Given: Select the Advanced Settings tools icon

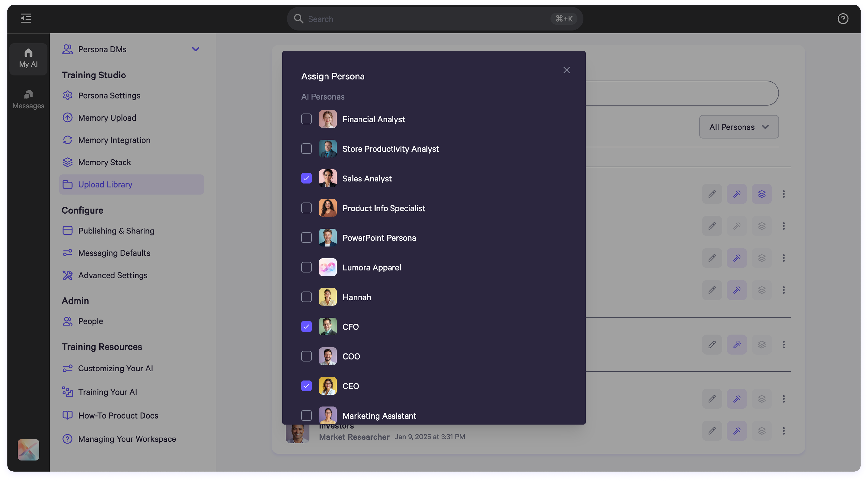Looking at the screenshot, I should 68,275.
